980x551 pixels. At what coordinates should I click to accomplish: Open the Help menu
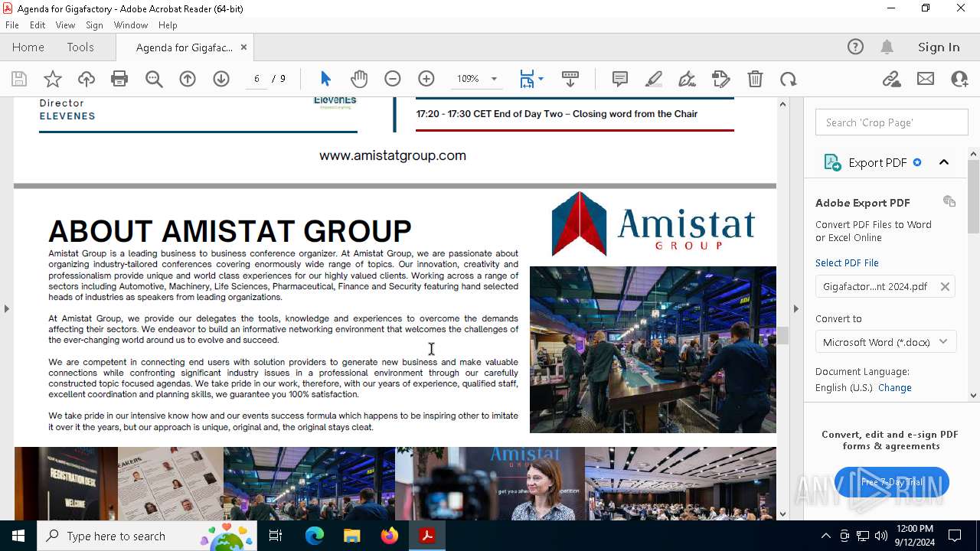click(x=168, y=25)
